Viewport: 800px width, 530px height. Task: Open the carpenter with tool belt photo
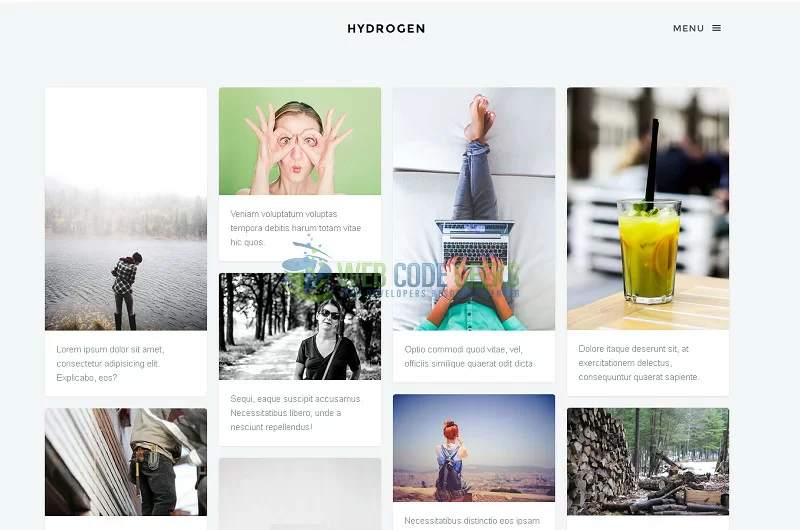click(x=126, y=462)
